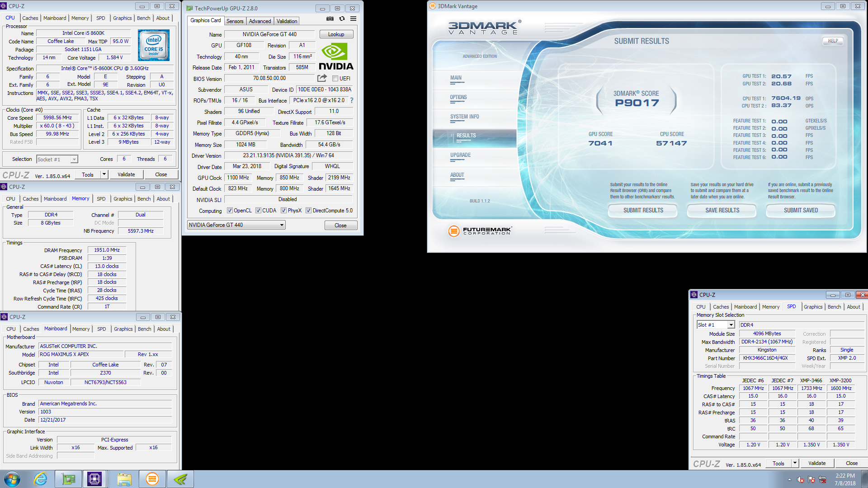Image resolution: width=868 pixels, height=488 pixels.
Task: Click SUBMIT RESULTS button in 3DMark
Action: [643, 211]
